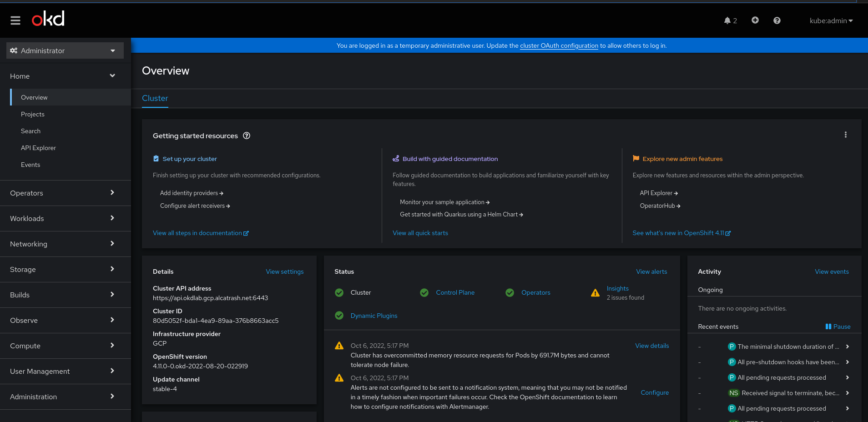
Task: Switch to the Cluster tab
Action: pyautogui.click(x=155, y=98)
